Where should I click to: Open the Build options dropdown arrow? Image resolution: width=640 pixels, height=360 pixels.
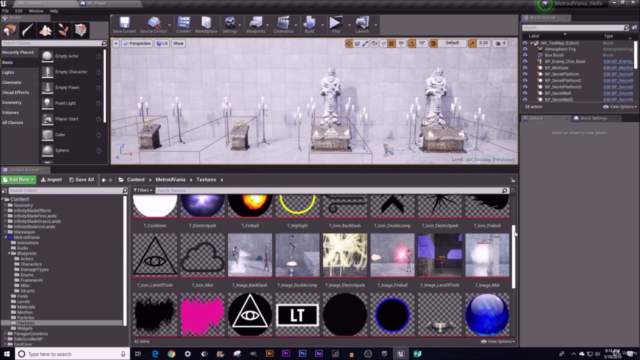pyautogui.click(x=323, y=25)
